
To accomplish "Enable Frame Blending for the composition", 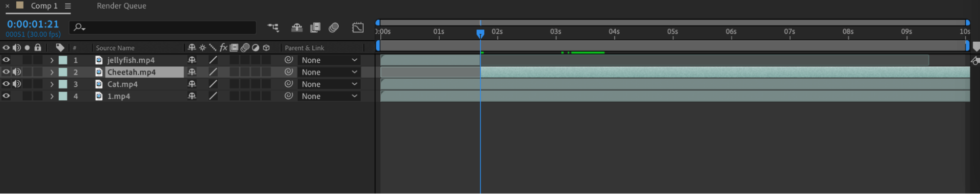I will (315, 27).
